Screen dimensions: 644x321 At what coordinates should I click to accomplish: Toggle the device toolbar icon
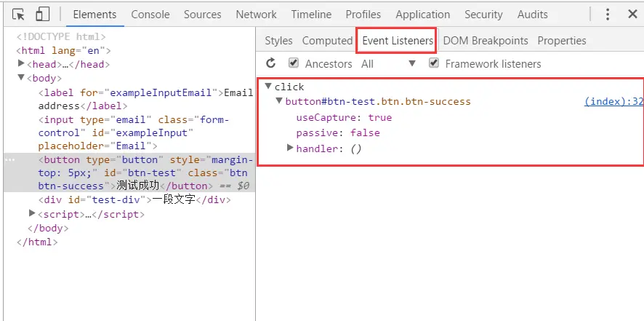pyautogui.click(x=42, y=15)
